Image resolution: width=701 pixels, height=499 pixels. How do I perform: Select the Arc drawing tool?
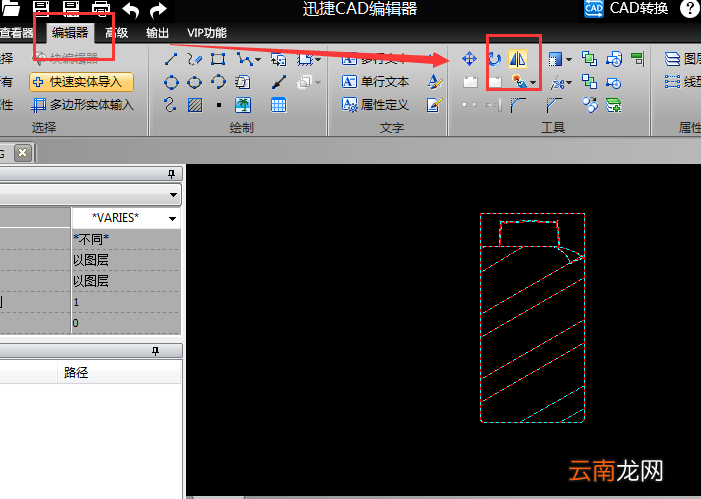(x=218, y=82)
